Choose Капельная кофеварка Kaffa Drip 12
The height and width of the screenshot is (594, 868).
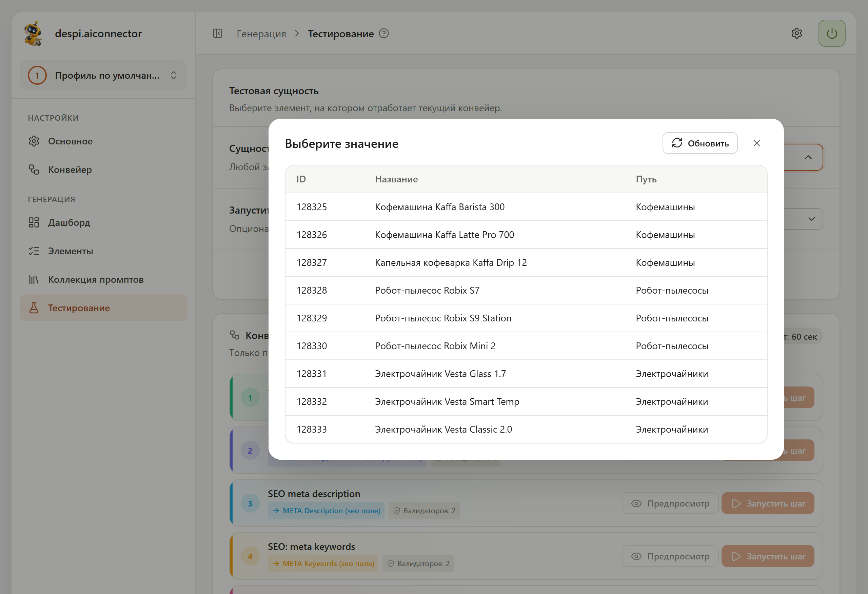pyautogui.click(x=526, y=263)
